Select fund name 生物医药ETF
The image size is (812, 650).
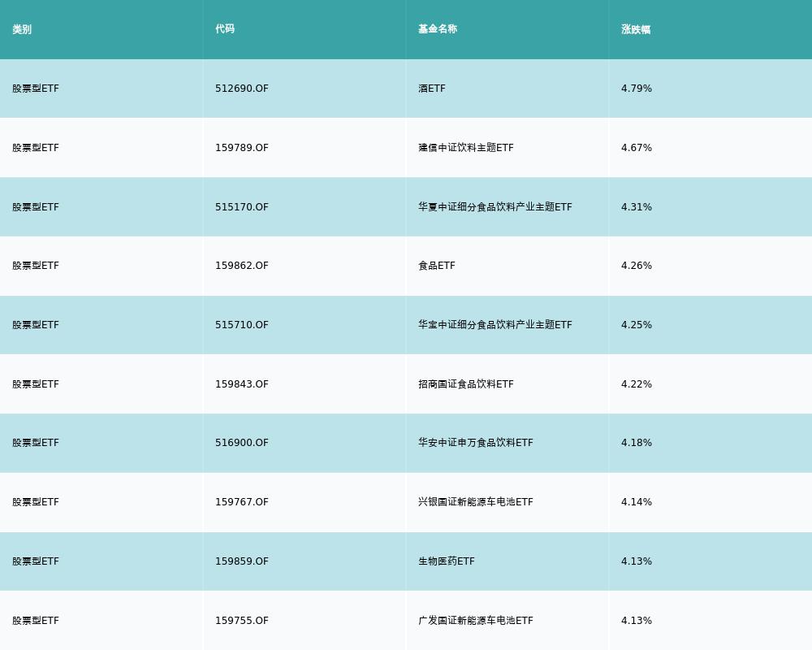point(447,561)
